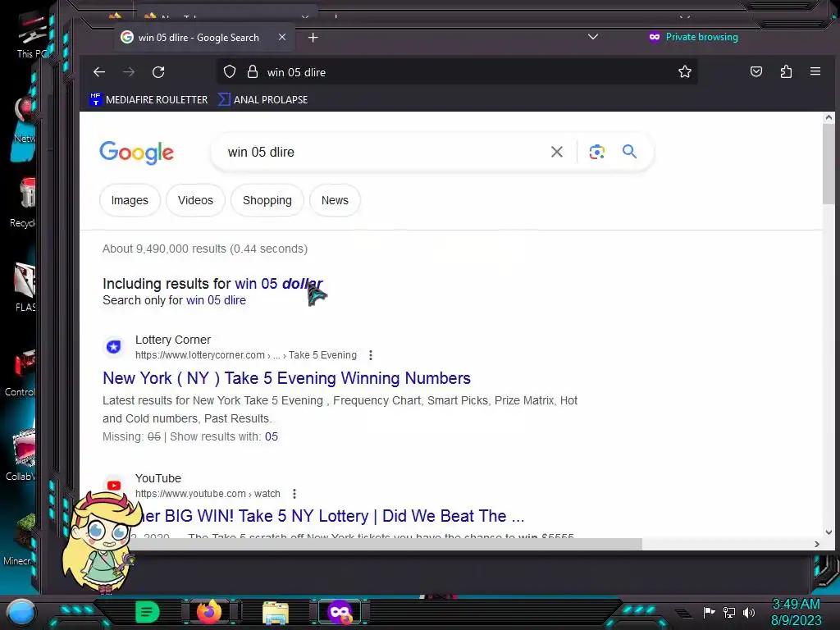Screen dimensions: 840x630
Task: Open tracking protection shield icon
Action: [x=230, y=72]
